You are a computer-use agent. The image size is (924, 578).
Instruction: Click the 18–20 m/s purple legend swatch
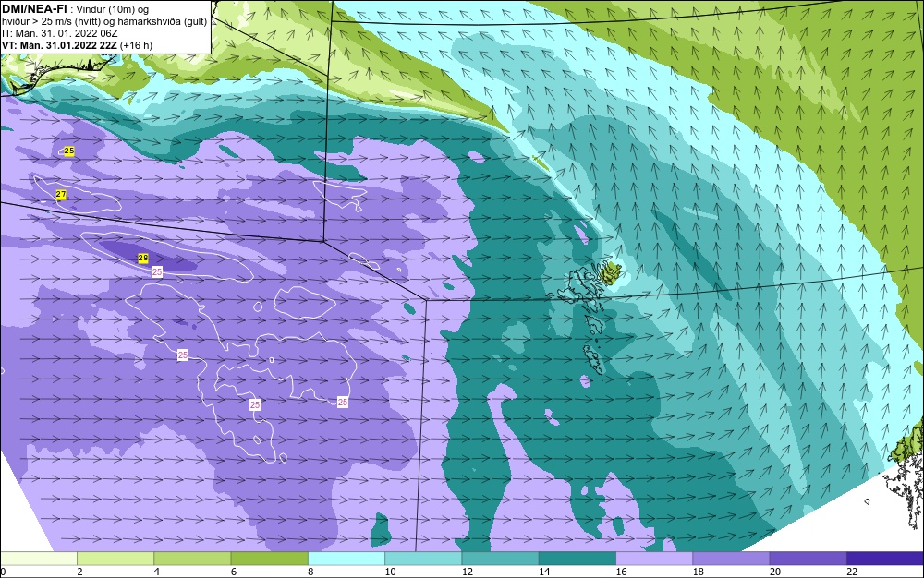731,559
